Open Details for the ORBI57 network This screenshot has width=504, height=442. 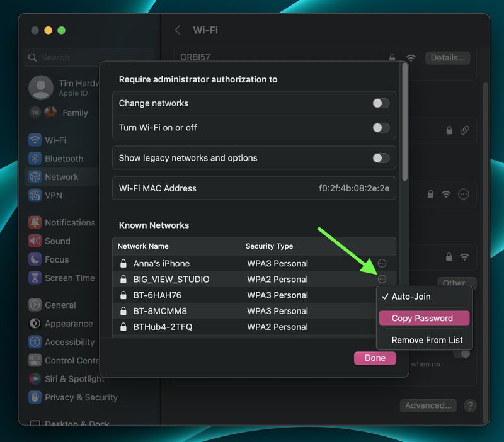pos(448,57)
